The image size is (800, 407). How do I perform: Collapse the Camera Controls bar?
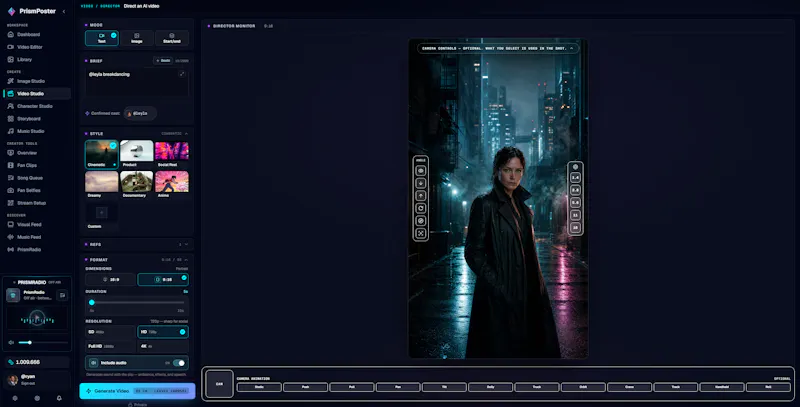click(x=571, y=48)
